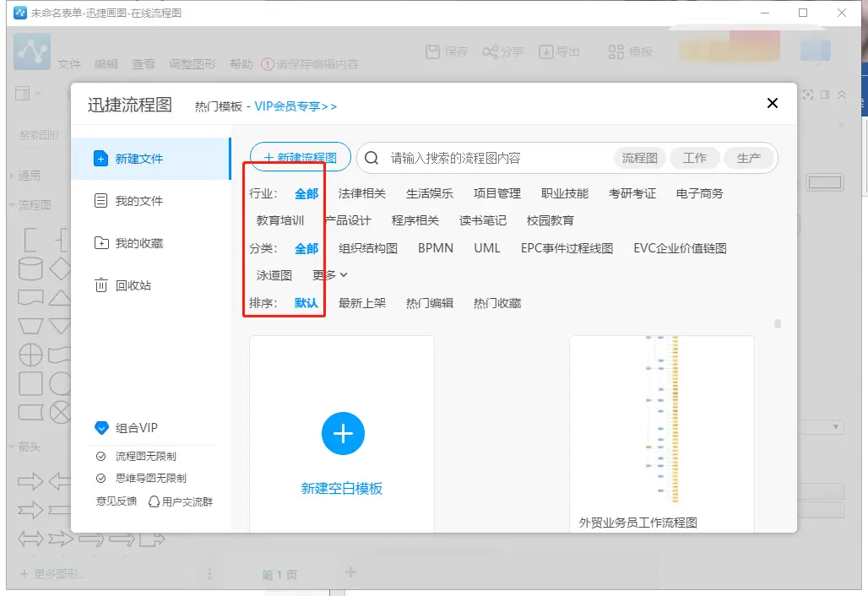The image size is (868, 596).
Task: Filter industry by 教育培训
Action: click(x=280, y=221)
